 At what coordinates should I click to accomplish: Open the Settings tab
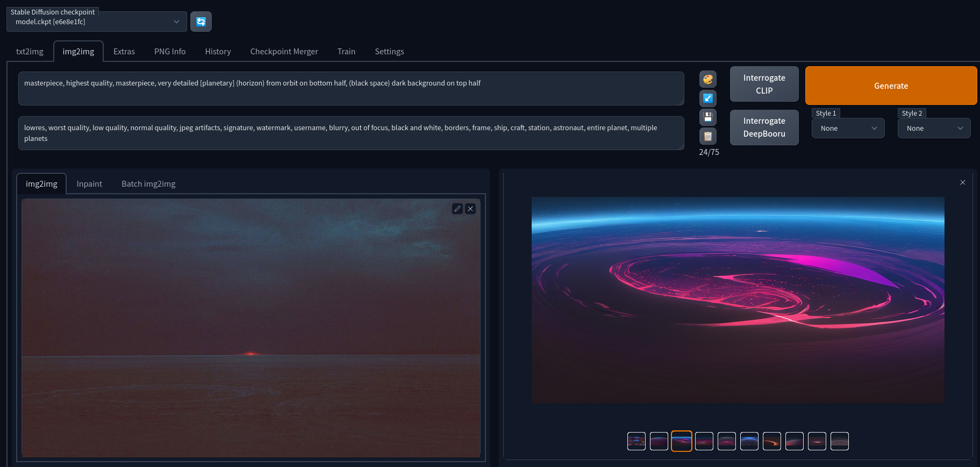[389, 52]
